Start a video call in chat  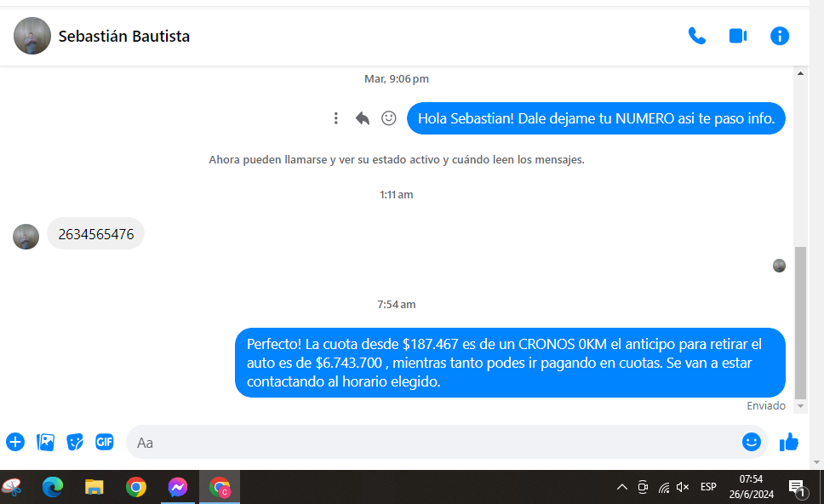click(x=737, y=36)
